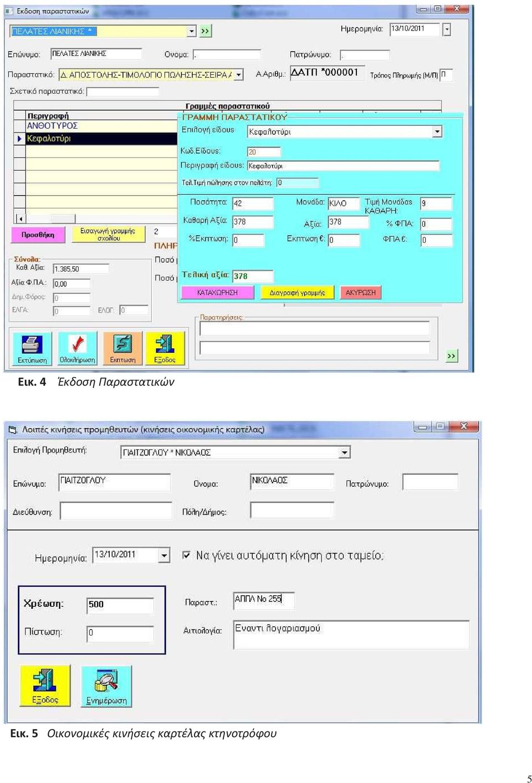Screen dimensions: 532x783
Task: Click the Προσθήκη button
Action: [38, 235]
